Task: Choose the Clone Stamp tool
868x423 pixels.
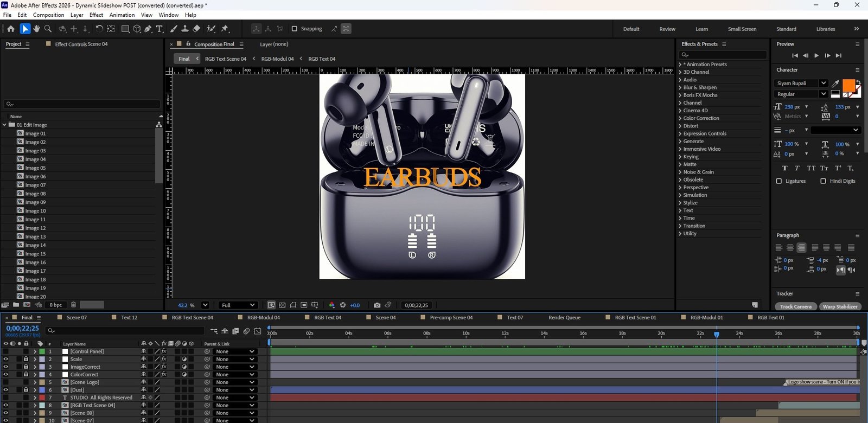Action: [185, 29]
